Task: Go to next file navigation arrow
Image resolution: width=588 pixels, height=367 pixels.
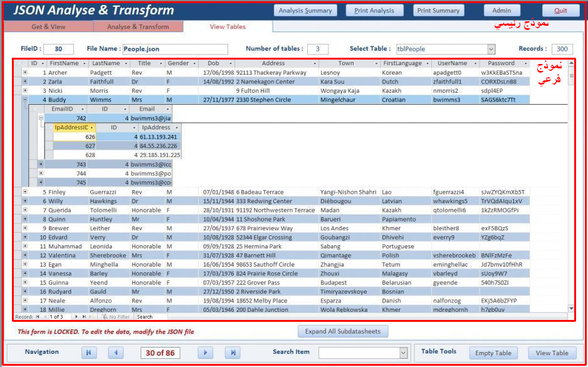Action: [205, 353]
